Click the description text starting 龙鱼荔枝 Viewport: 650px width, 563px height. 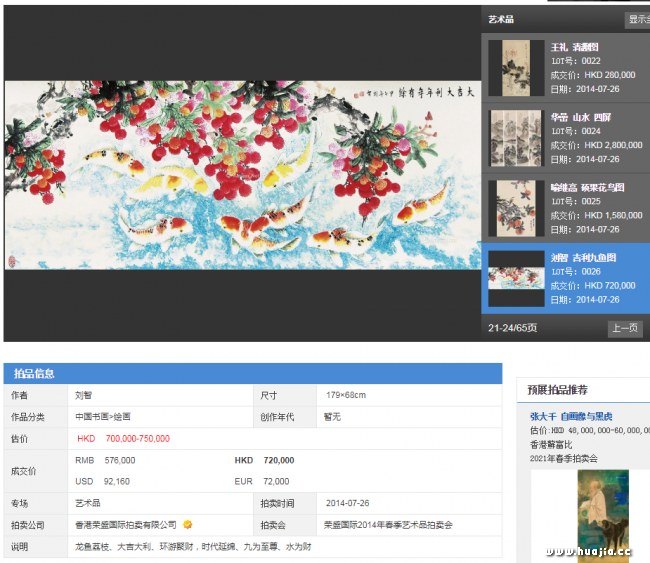193,546
